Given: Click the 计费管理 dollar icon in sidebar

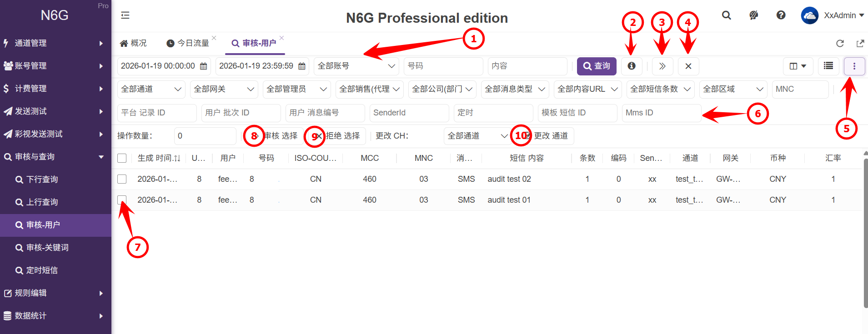Looking at the screenshot, I should (x=6, y=88).
